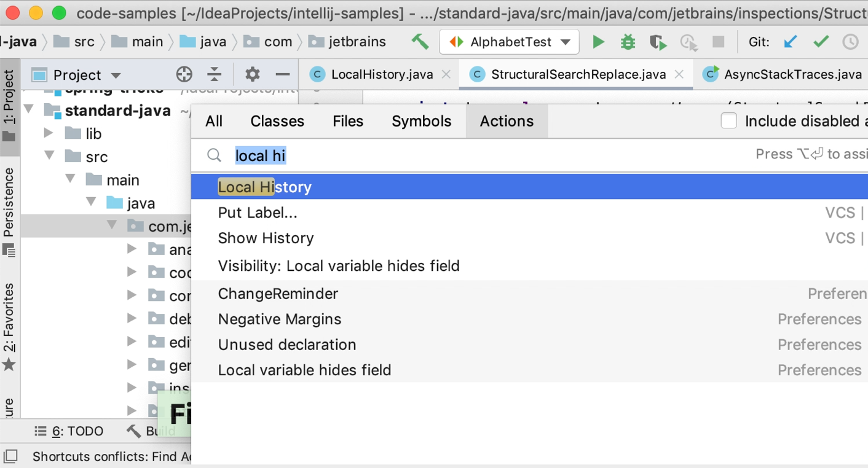Collapse the src folder in tree
The height and width of the screenshot is (468, 868).
50,157
